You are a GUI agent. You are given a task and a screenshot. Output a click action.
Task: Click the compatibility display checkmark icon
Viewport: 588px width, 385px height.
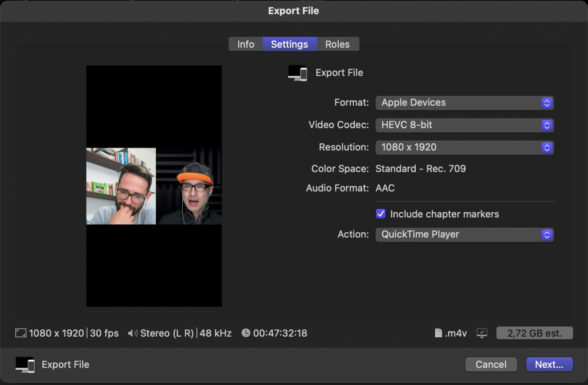(x=482, y=333)
